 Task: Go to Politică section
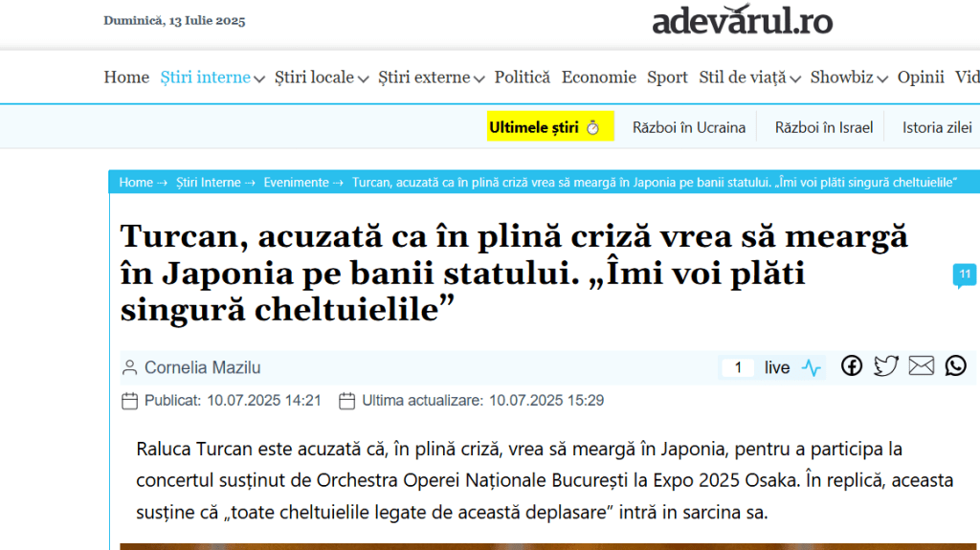pos(522,77)
